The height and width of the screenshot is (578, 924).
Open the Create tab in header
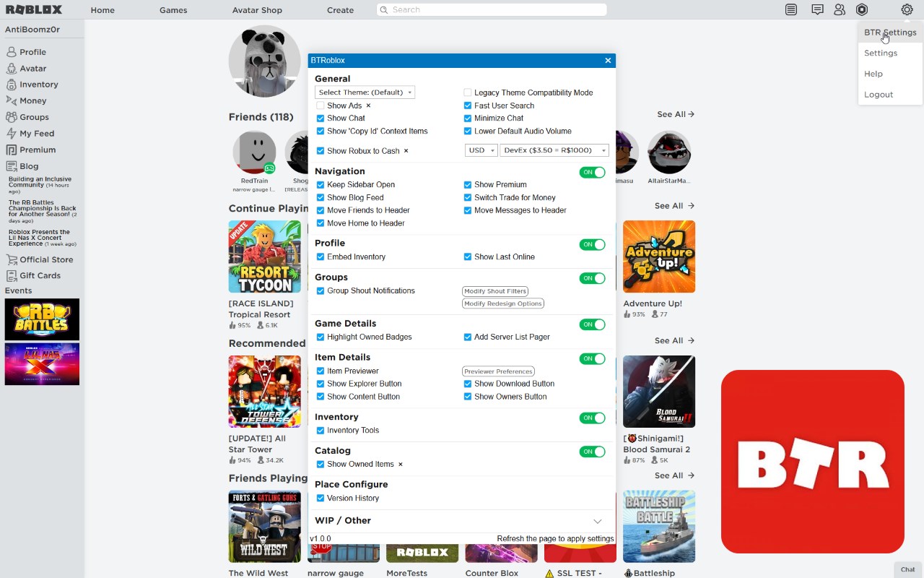[x=340, y=10]
